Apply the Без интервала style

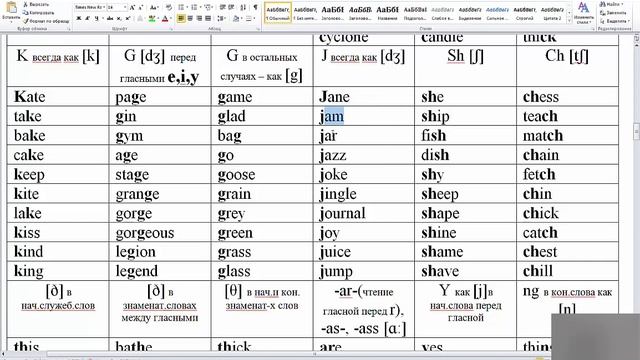pyautogui.click(x=305, y=13)
